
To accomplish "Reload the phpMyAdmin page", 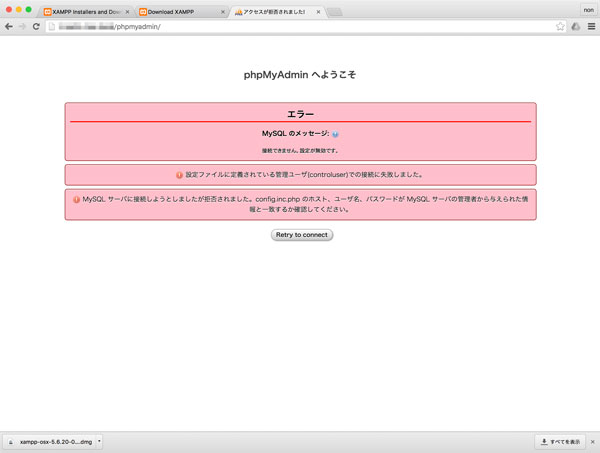I will click(x=36, y=26).
